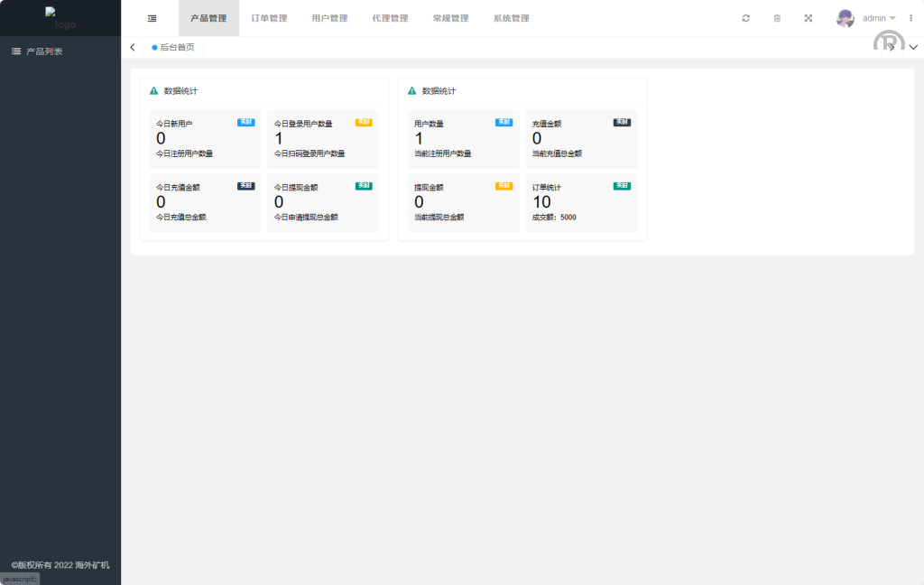Switch to the 产品管理 menu
The width and height of the screenshot is (924, 585).
coord(208,18)
